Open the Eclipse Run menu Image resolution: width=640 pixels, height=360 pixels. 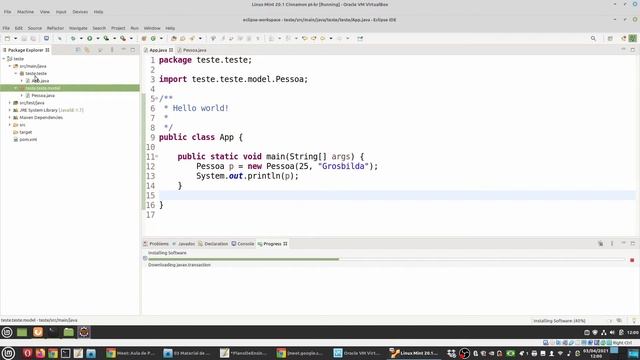pyautogui.click(x=135, y=28)
